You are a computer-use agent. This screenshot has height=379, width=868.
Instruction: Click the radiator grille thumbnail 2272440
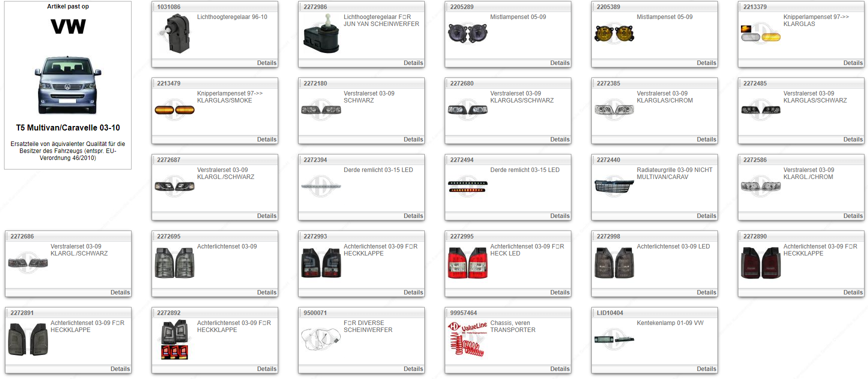click(x=614, y=186)
